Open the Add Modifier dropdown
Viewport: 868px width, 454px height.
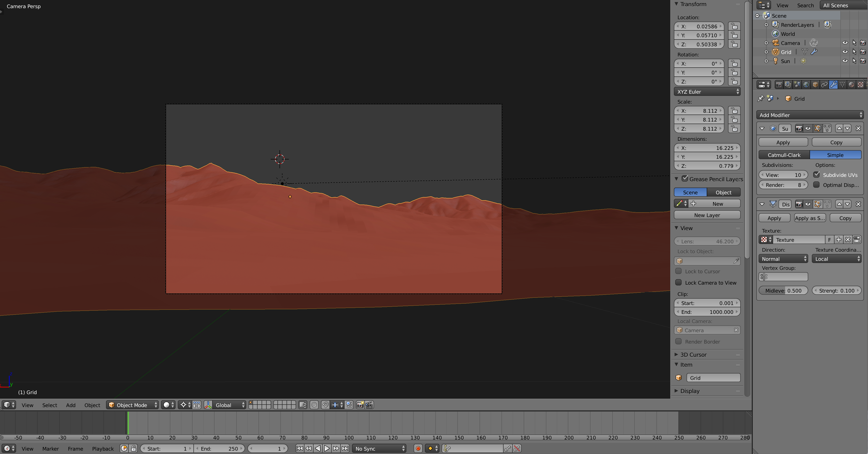click(809, 115)
